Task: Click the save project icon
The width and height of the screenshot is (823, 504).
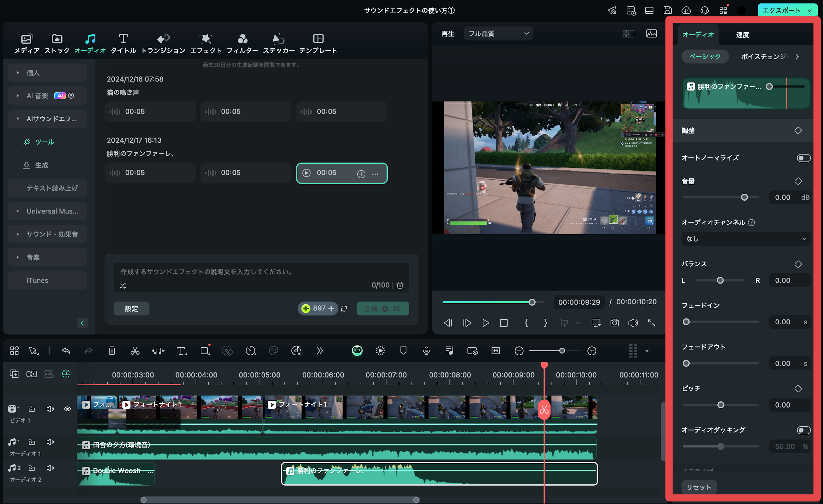Action: (667, 10)
